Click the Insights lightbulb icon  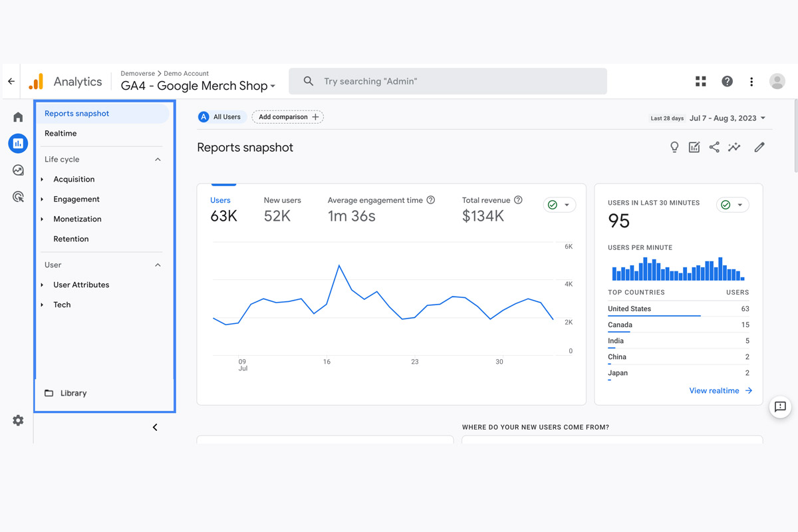(x=674, y=148)
